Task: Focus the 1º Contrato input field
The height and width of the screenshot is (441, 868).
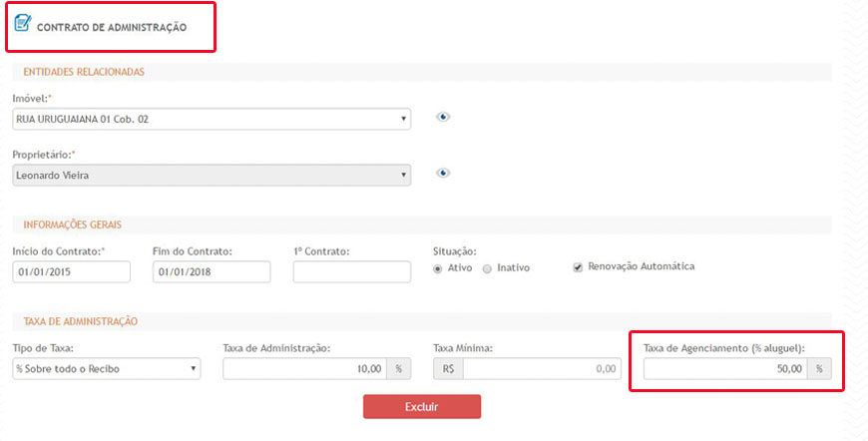Action: coord(351,272)
